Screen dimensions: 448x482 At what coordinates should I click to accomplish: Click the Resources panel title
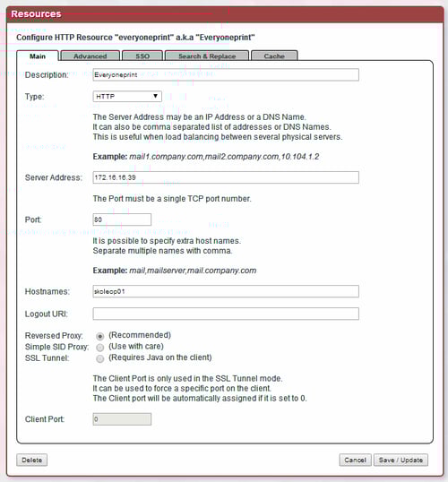coord(36,13)
